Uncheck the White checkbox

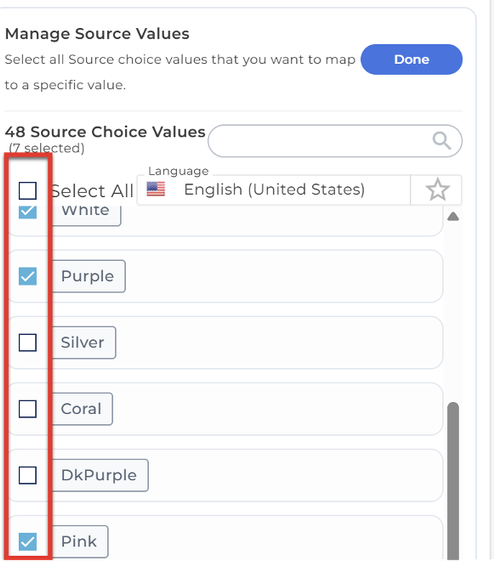coord(28,211)
